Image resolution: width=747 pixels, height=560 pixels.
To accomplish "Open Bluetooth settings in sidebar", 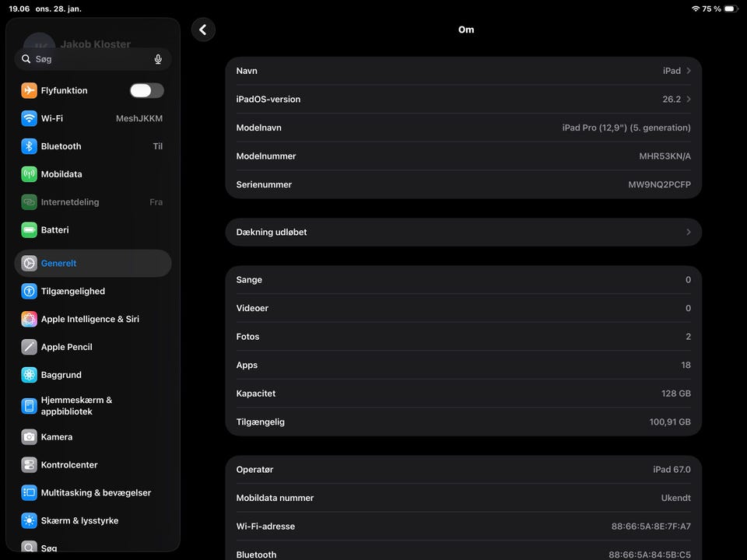I will 93,146.
